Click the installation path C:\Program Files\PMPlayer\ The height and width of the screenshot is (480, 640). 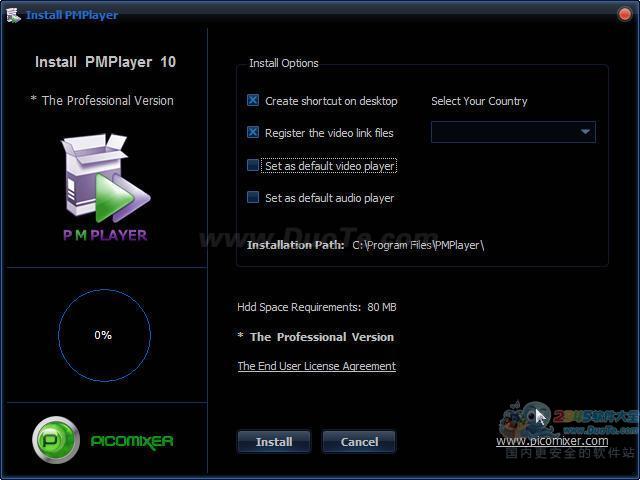(418, 245)
